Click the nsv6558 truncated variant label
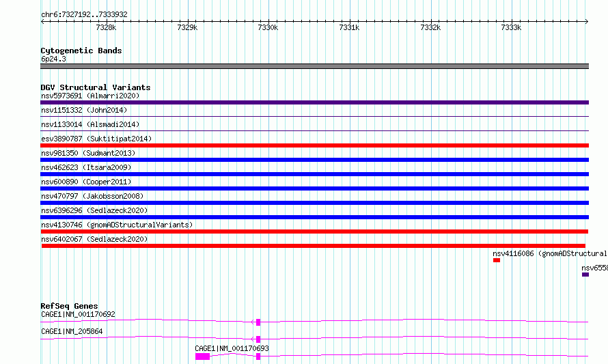 click(594, 268)
